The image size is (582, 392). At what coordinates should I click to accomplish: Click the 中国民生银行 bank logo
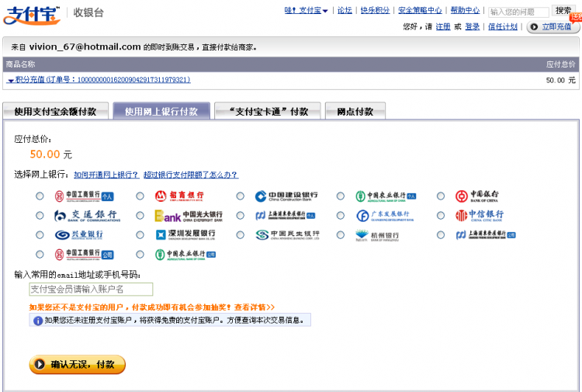pyautogui.click(x=287, y=234)
